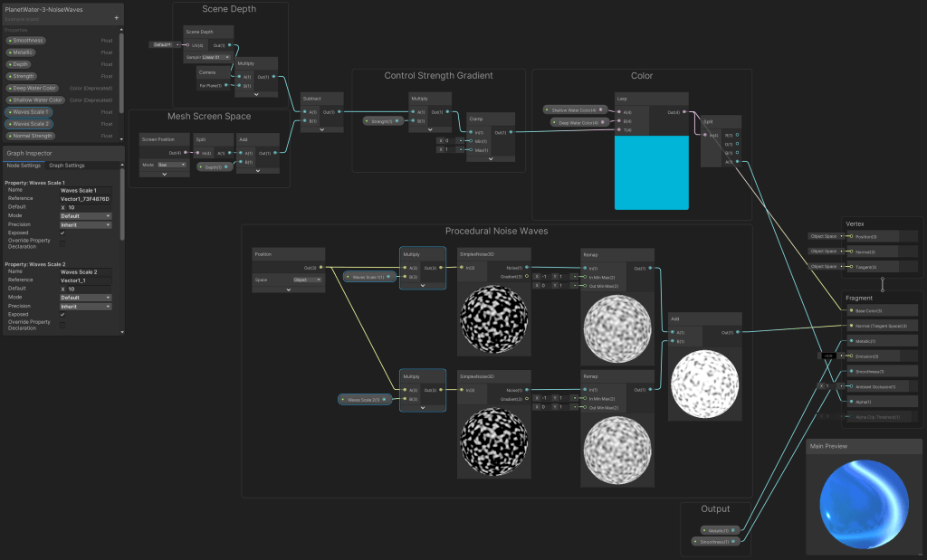
Task: Select the Deep Water Color property in the blackboard
Action: click(34, 88)
